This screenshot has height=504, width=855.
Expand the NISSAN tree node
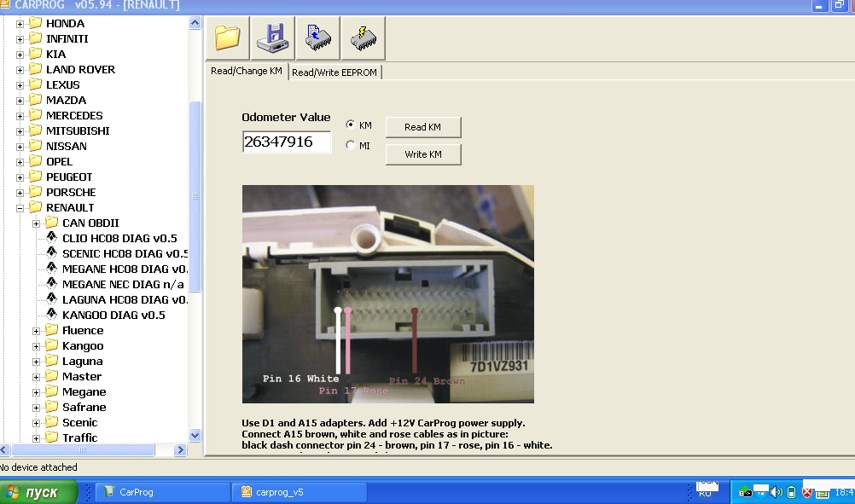pyautogui.click(x=20, y=147)
